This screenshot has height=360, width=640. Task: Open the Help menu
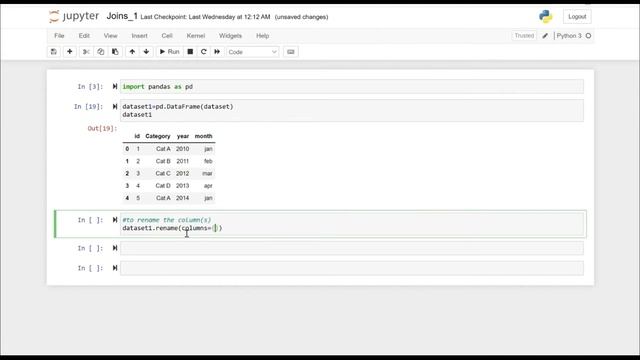(262, 36)
